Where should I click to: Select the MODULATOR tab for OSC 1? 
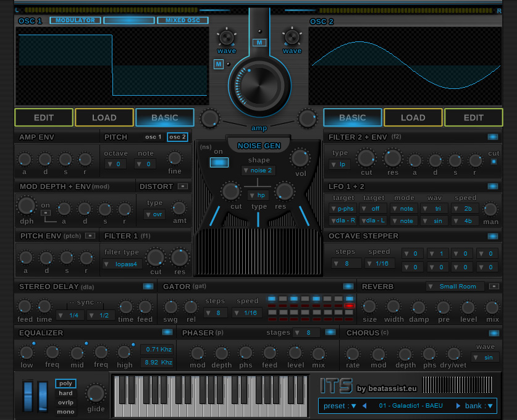pos(75,20)
